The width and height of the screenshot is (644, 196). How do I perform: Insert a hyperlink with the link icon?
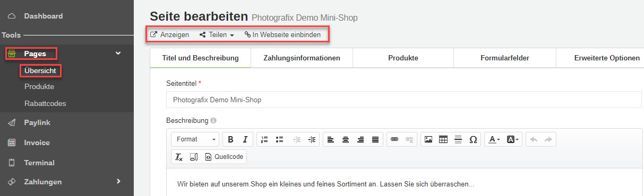(394, 139)
